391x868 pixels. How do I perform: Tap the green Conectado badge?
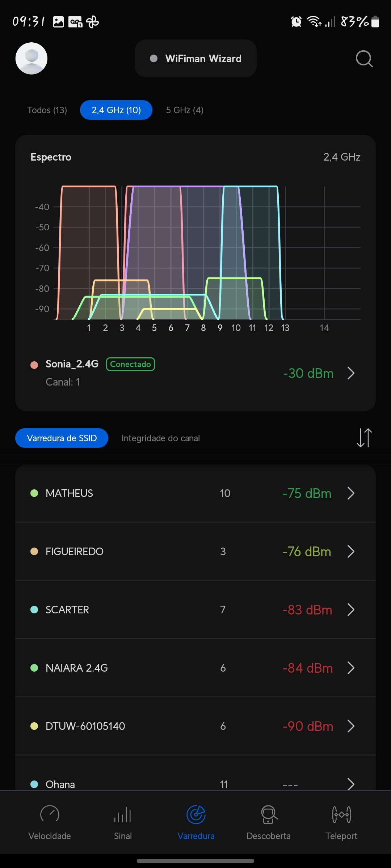click(130, 364)
